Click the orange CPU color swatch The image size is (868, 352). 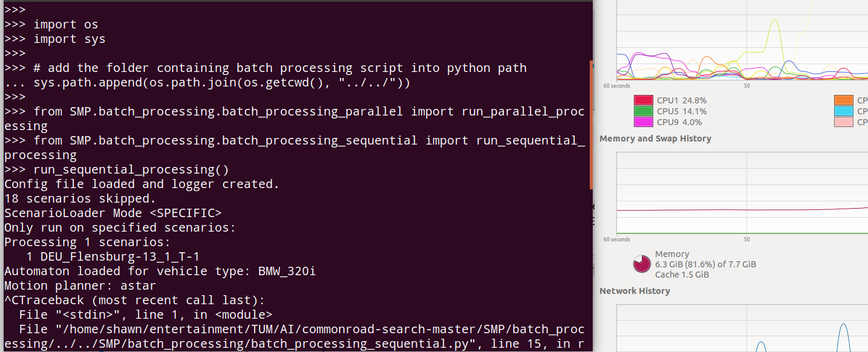point(843,100)
